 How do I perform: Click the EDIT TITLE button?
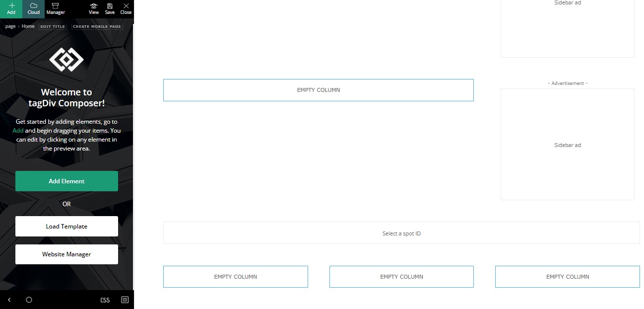[53, 26]
